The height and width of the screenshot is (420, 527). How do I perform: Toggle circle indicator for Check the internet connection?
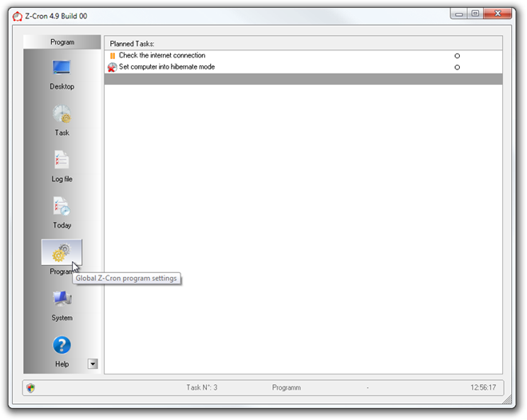pos(457,56)
